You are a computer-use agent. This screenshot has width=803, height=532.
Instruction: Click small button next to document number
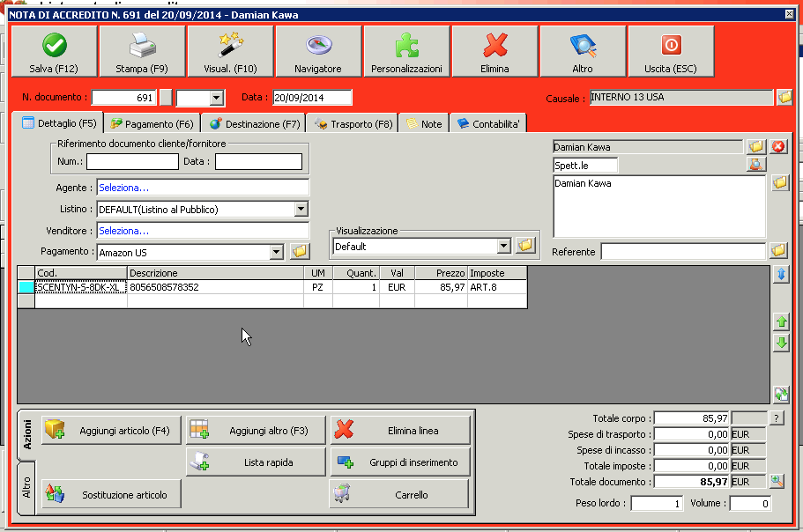(x=166, y=97)
